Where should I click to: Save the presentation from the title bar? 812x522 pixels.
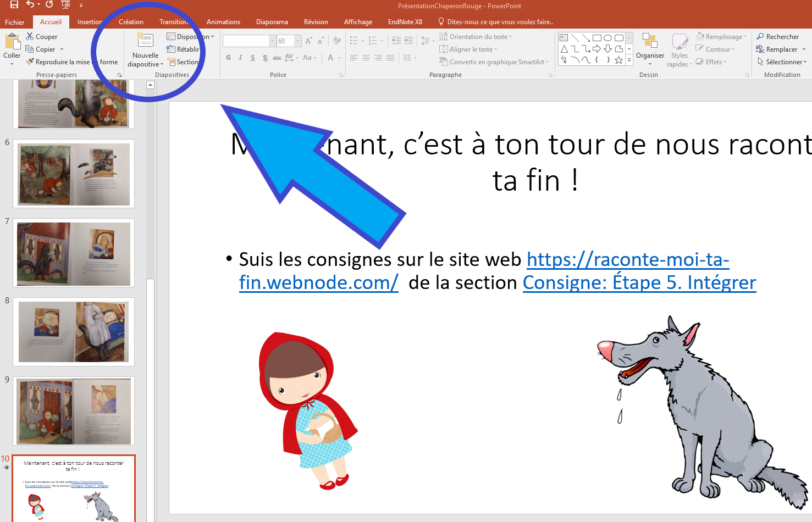click(x=14, y=5)
